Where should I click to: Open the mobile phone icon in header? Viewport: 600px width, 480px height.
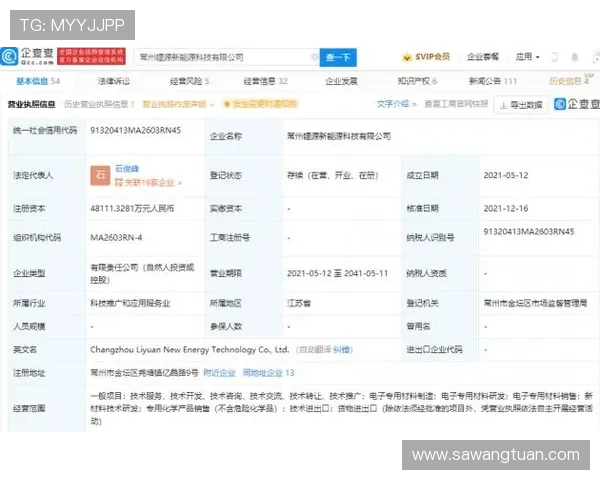coord(554,57)
